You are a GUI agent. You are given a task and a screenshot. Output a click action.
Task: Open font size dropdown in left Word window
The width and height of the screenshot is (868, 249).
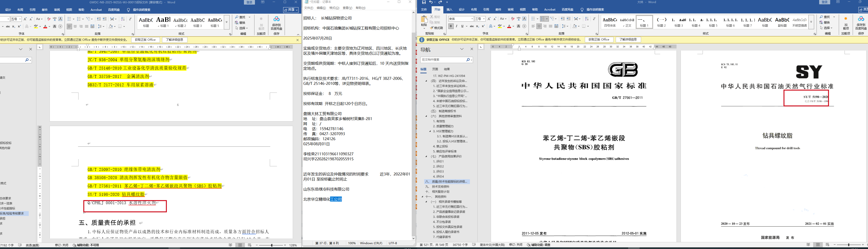(20, 19)
